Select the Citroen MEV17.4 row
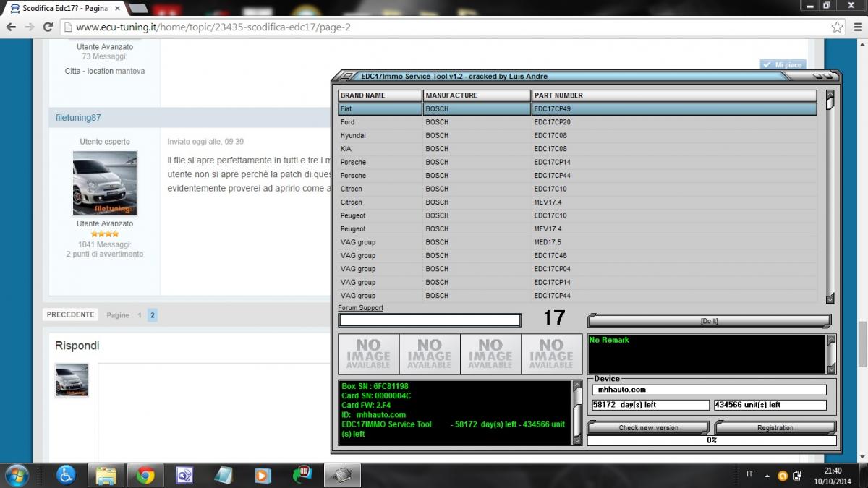This screenshot has height=488, width=868. click(x=577, y=202)
